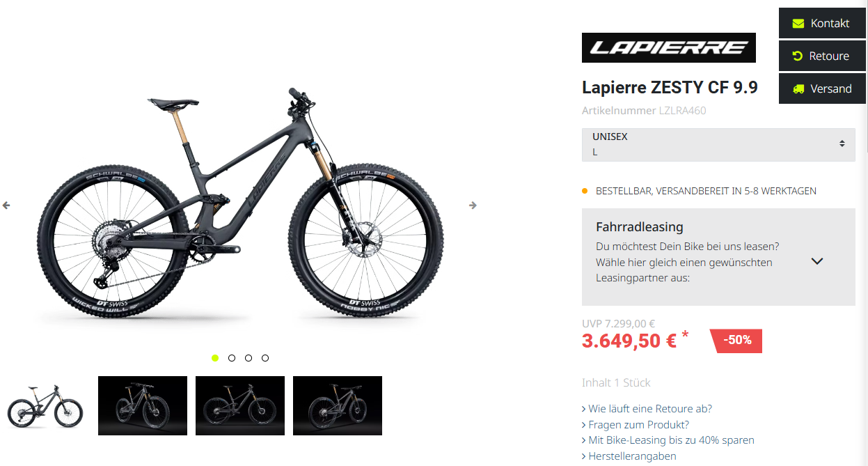Click the orange availability status dot
The height and width of the screenshot is (466, 868).
pos(585,191)
